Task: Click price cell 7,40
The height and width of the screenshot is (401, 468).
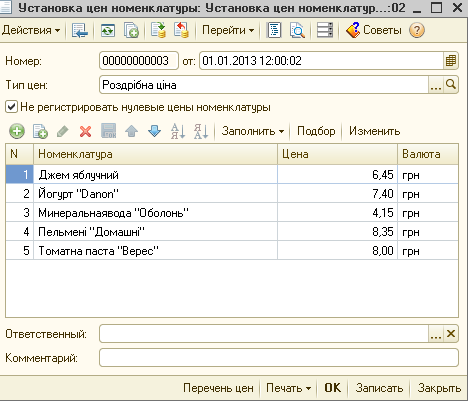Action: (x=337, y=194)
